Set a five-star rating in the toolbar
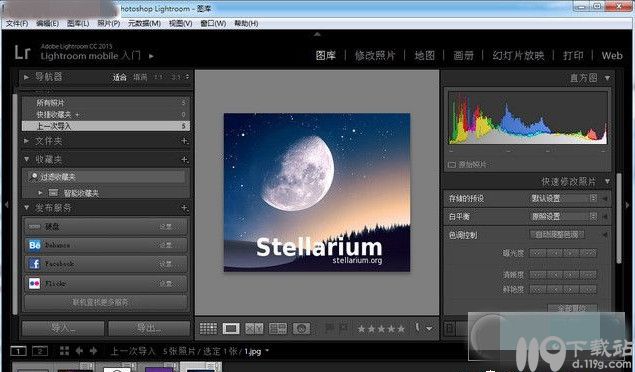635x372 pixels. click(401, 329)
